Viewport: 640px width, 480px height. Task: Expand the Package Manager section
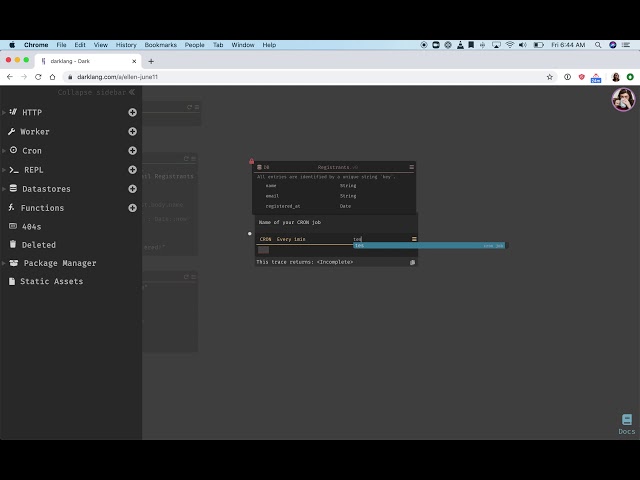click(x=4, y=263)
